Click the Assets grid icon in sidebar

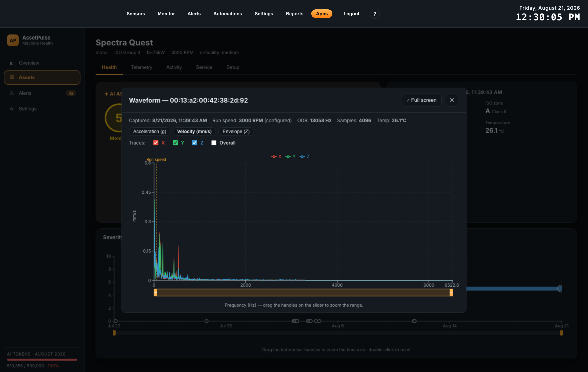12,77
